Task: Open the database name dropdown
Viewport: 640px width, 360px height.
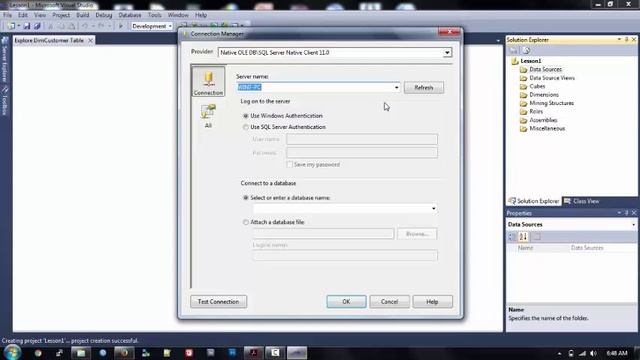Action: coord(433,209)
